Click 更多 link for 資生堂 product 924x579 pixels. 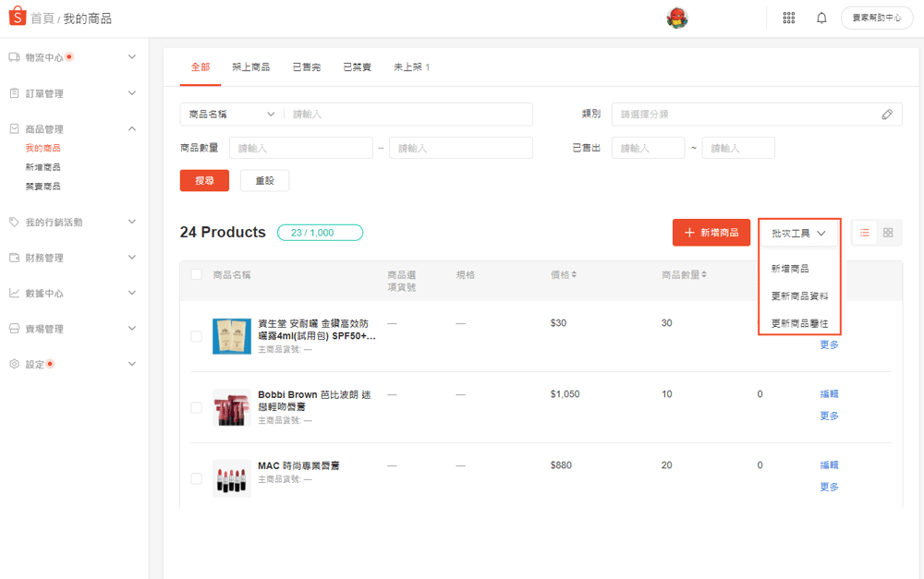tap(829, 344)
